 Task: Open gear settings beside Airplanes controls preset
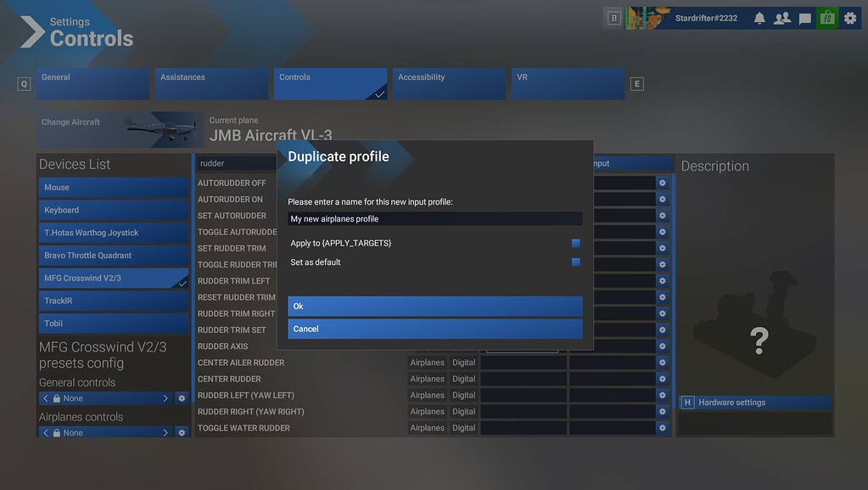182,432
